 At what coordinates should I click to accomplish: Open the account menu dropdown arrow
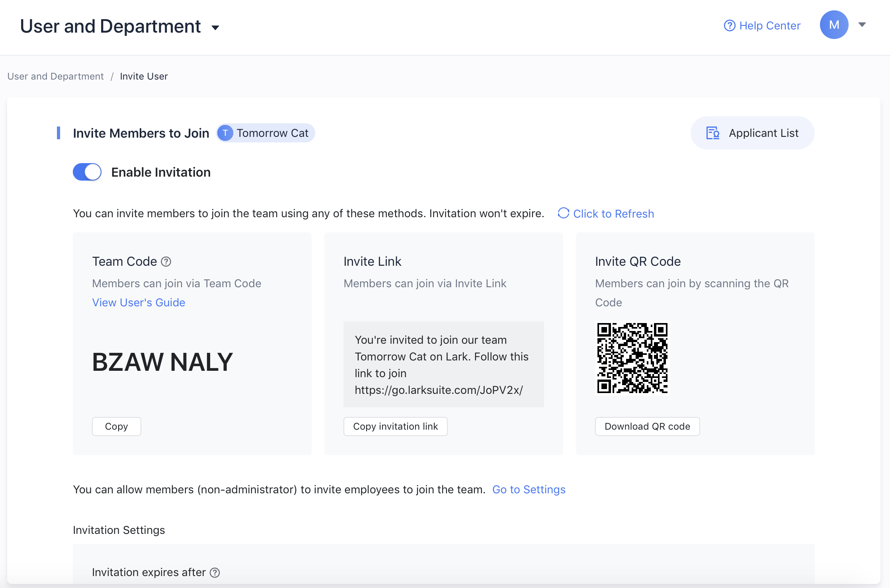tap(862, 25)
